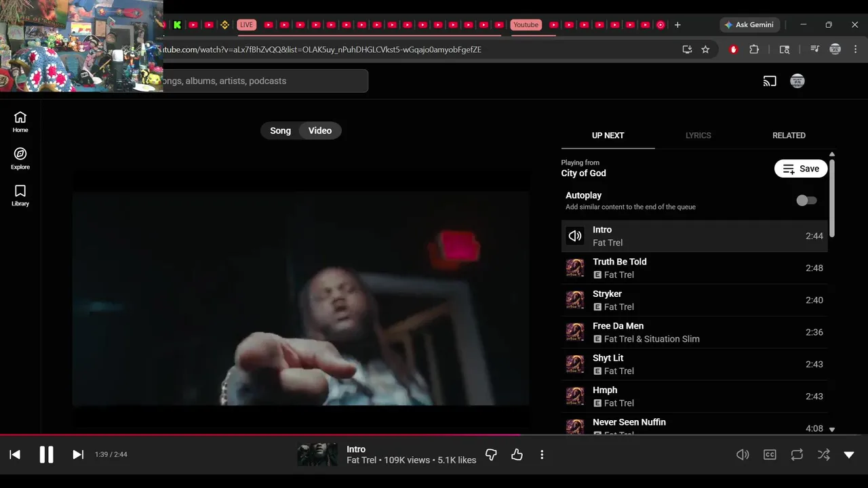Click the Intro thumbnail in player bar
The height and width of the screenshot is (488, 868).
pyautogui.click(x=317, y=455)
